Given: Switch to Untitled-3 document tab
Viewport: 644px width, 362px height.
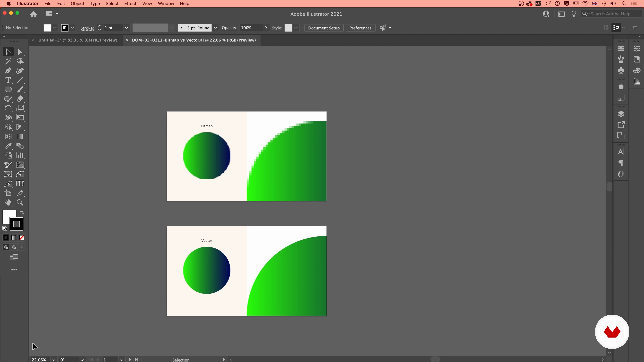Looking at the screenshot, I should pos(77,40).
